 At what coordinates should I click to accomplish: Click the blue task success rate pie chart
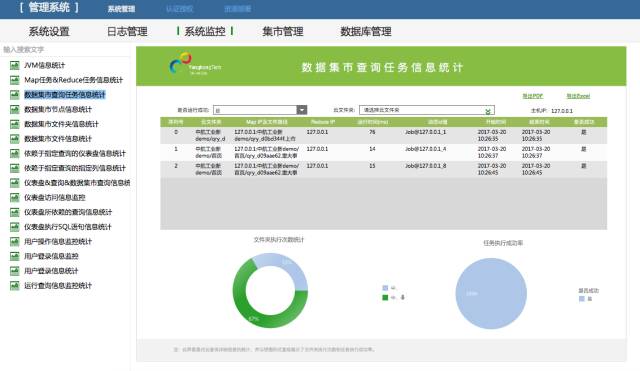coord(491,293)
